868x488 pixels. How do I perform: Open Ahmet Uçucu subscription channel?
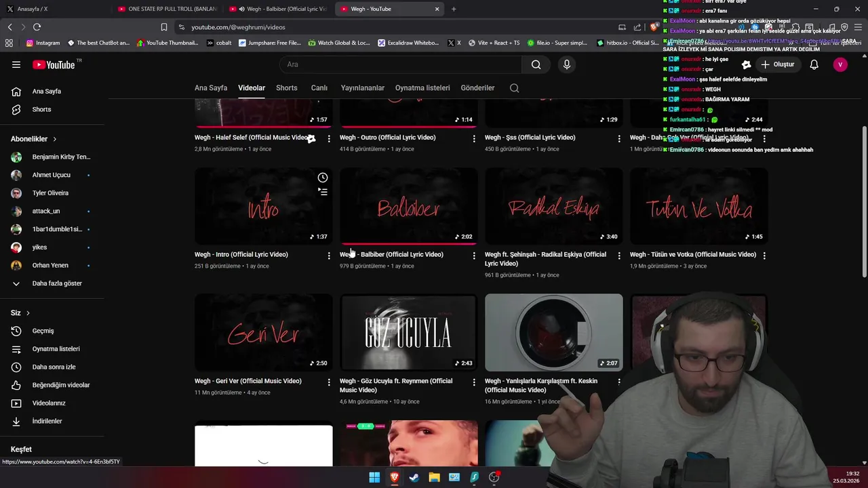click(x=52, y=175)
